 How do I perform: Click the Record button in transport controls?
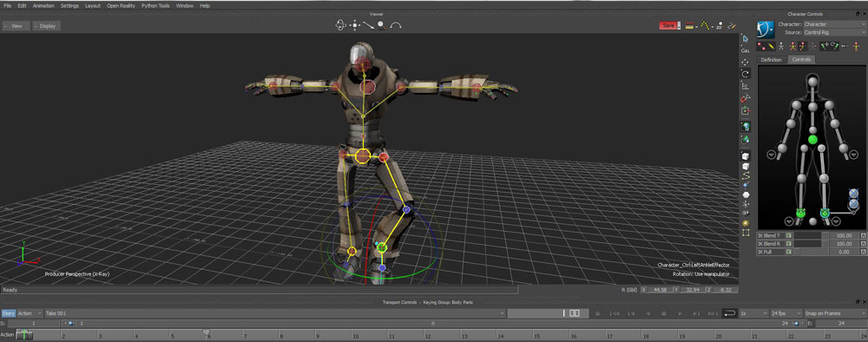pyautogui.click(x=597, y=313)
